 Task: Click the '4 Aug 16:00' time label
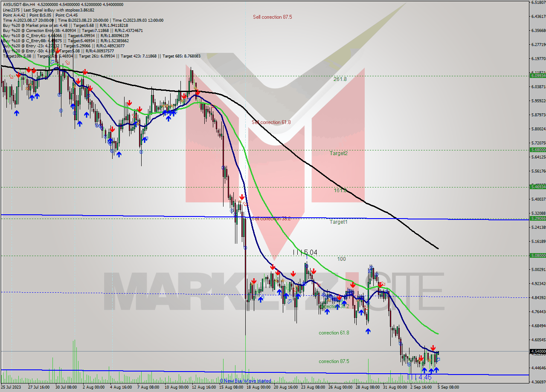point(121,387)
